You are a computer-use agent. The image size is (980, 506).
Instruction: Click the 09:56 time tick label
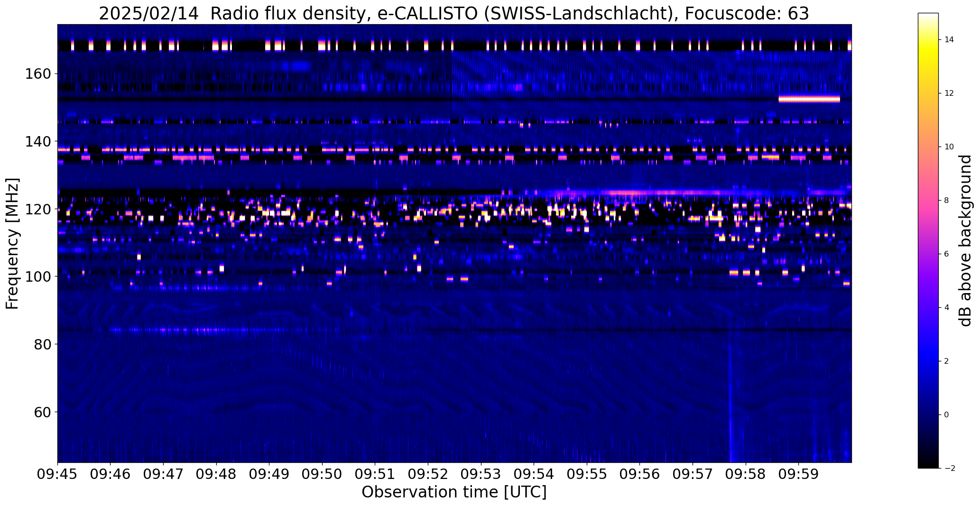click(x=640, y=474)
